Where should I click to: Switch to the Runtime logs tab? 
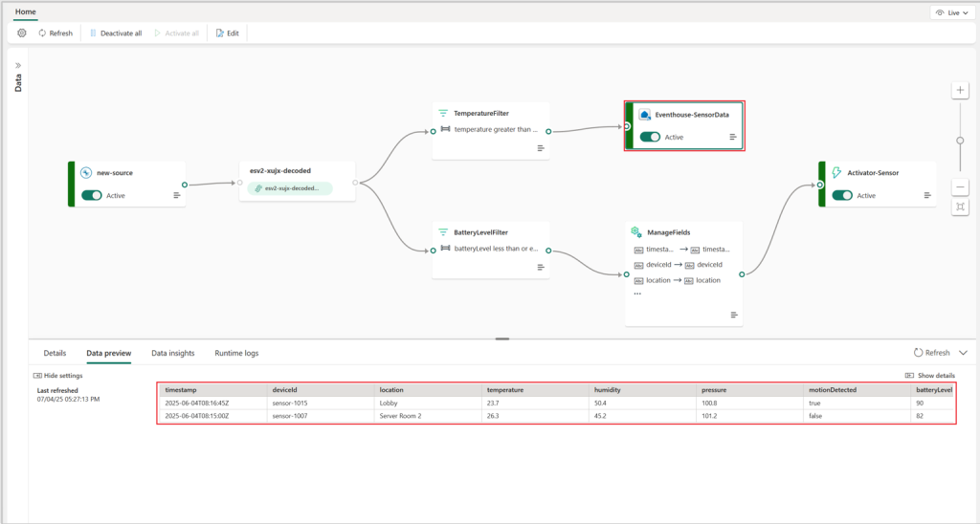236,353
